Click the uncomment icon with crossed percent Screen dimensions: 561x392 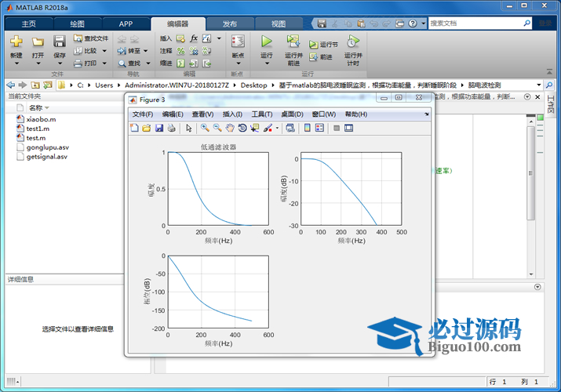coord(194,51)
